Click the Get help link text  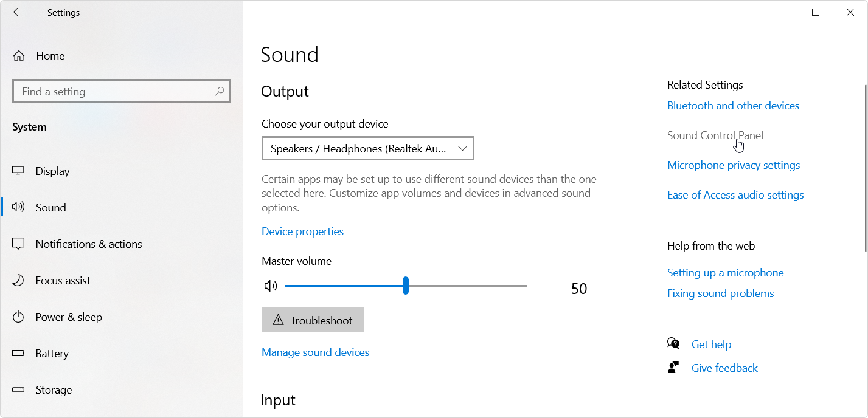pyautogui.click(x=711, y=344)
